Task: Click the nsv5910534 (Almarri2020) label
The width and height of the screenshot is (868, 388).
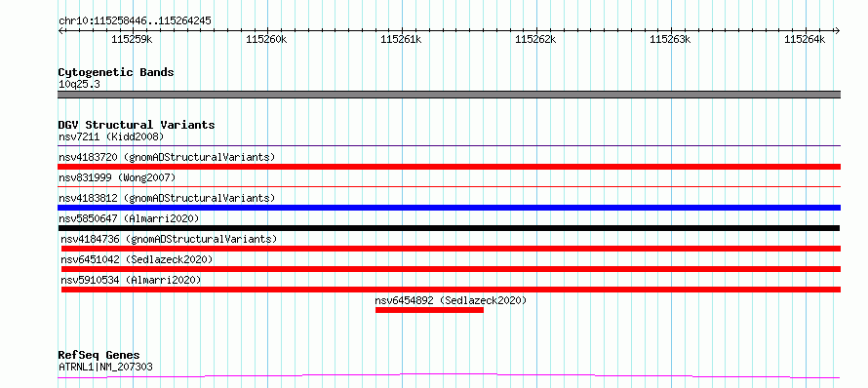Action: pyautogui.click(x=131, y=280)
